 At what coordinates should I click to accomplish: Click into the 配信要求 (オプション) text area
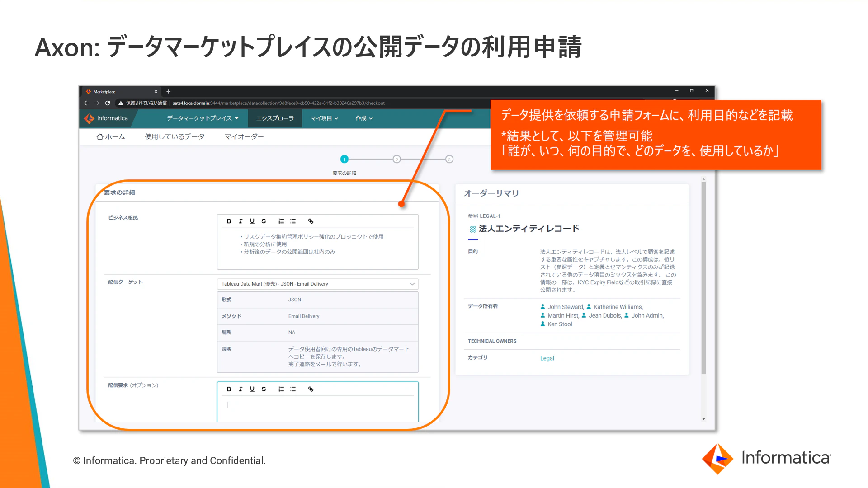pos(318,408)
